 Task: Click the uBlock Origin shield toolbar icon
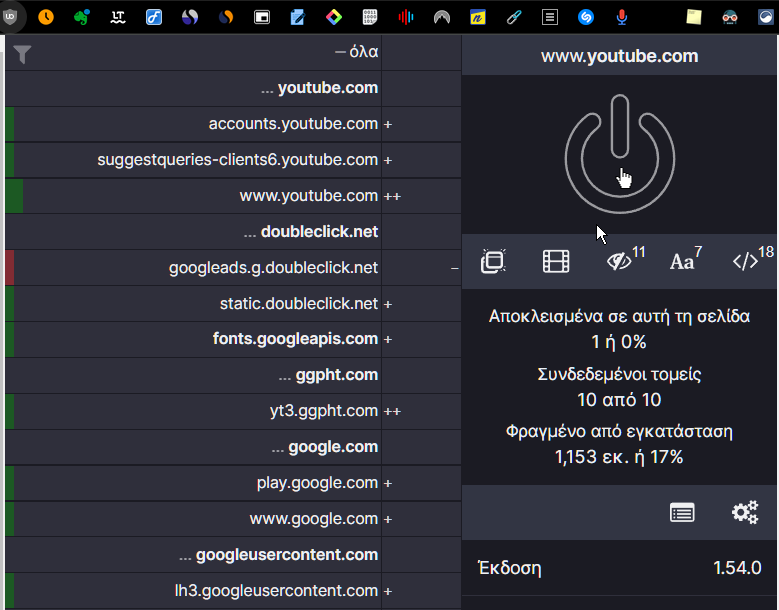click(10, 17)
